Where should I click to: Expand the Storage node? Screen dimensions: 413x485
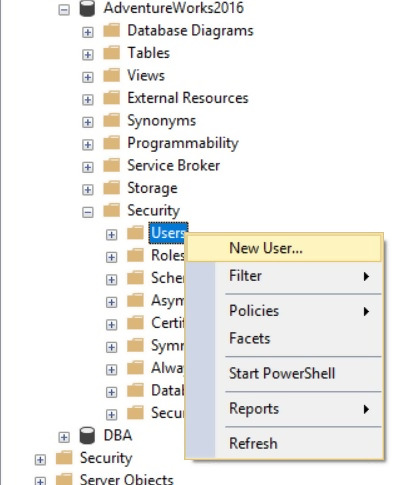(x=88, y=189)
